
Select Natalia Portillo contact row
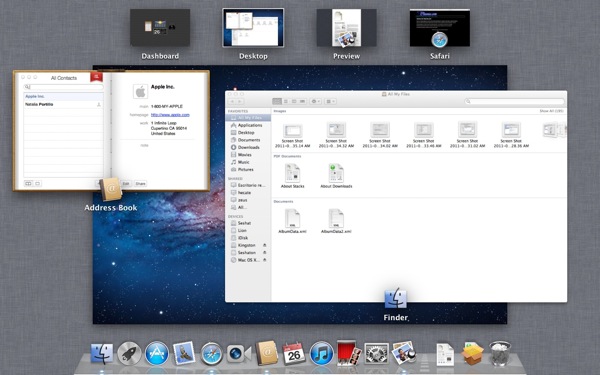tap(63, 104)
